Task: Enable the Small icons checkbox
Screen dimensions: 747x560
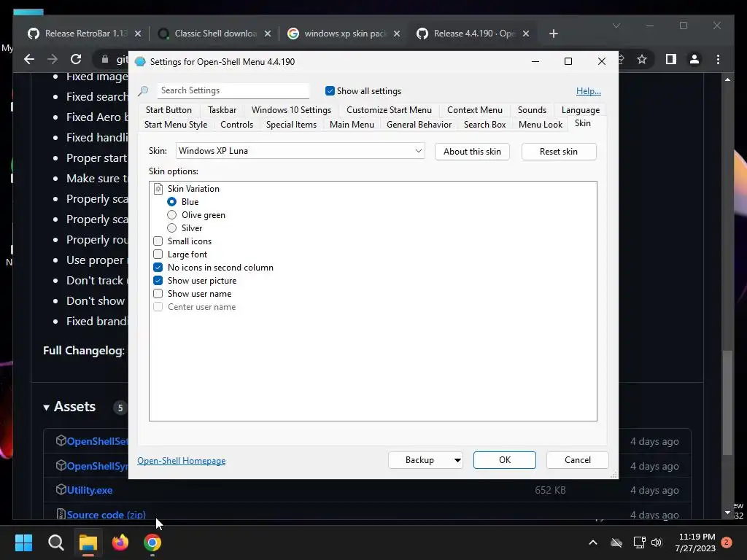Action: click(x=158, y=241)
